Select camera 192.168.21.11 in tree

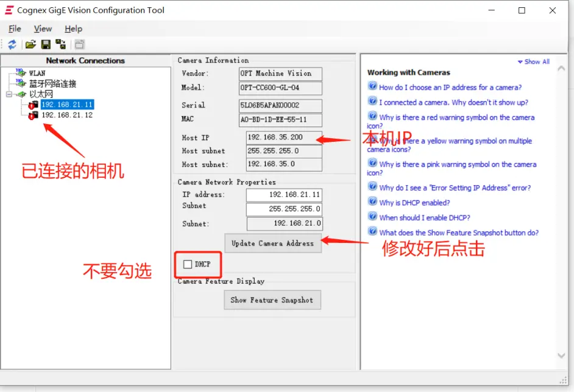coord(67,105)
